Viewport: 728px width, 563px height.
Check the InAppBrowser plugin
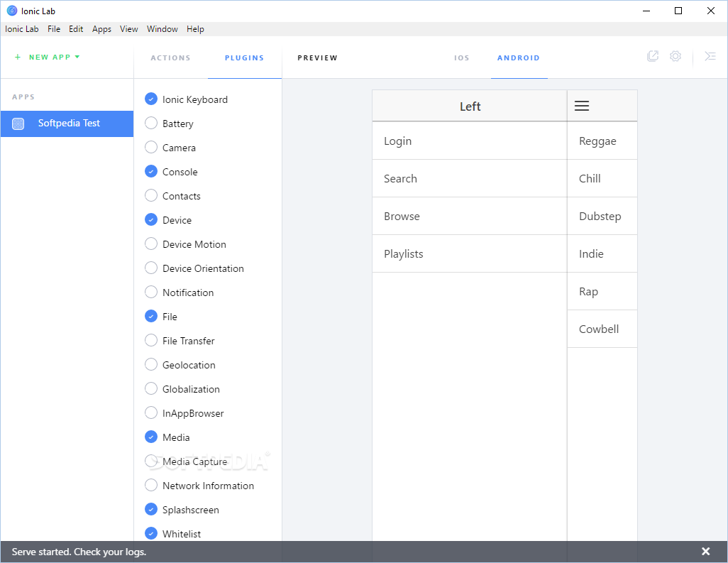pos(151,413)
